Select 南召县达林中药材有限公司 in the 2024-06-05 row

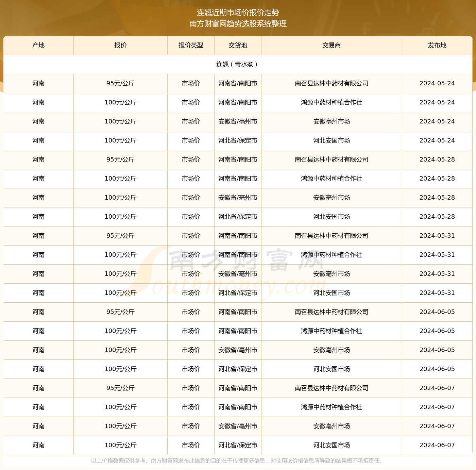coord(331,312)
